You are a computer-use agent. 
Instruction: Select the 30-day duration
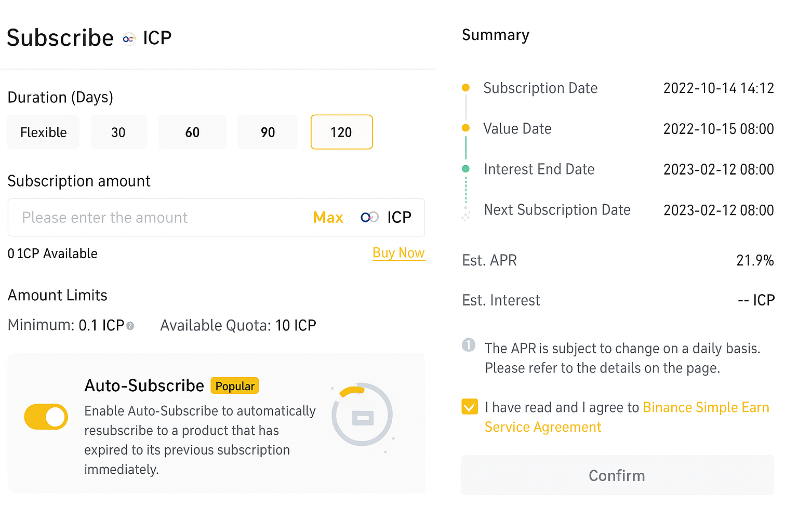tap(118, 132)
